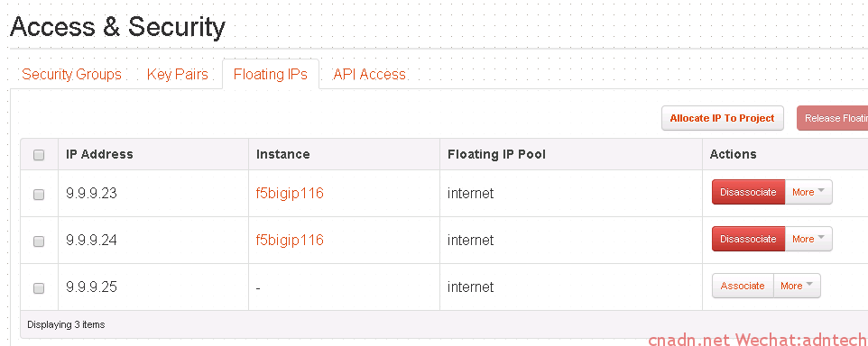Open the f5bigip116 instance link for 9.9.9.23
868x346 pixels.
point(290,193)
